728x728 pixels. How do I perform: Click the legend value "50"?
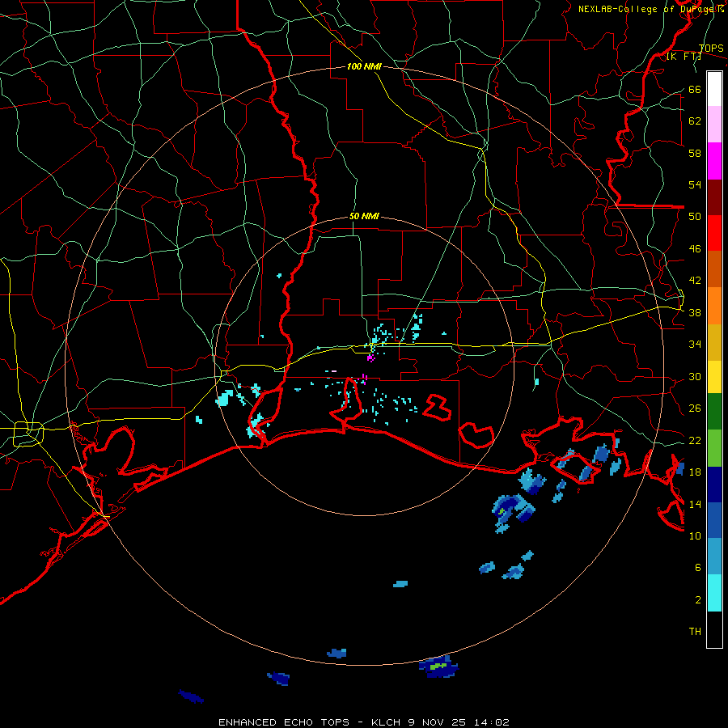tap(695, 217)
